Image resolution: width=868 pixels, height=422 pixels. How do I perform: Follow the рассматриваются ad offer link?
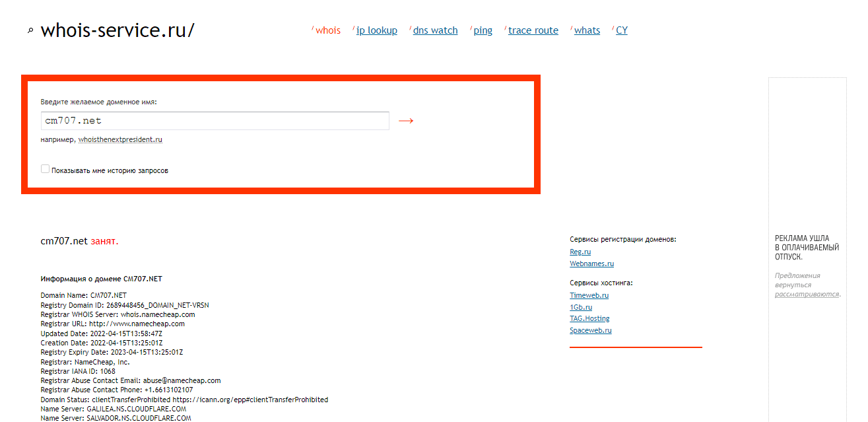pos(807,295)
